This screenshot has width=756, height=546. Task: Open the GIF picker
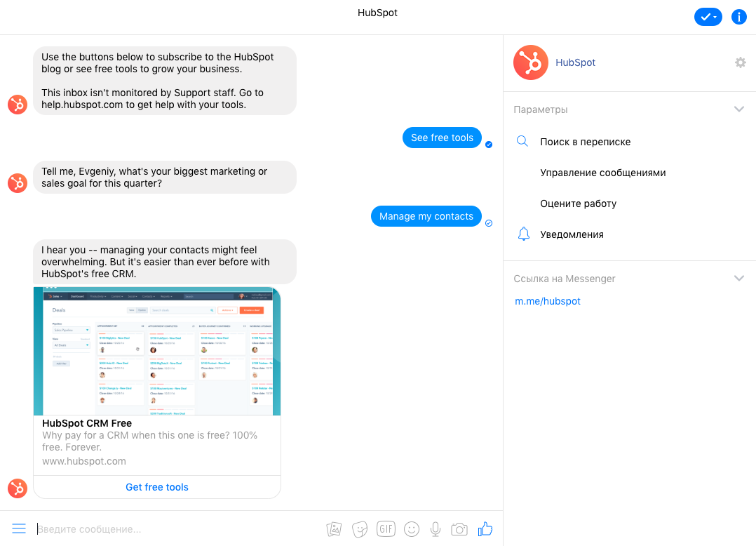point(386,529)
